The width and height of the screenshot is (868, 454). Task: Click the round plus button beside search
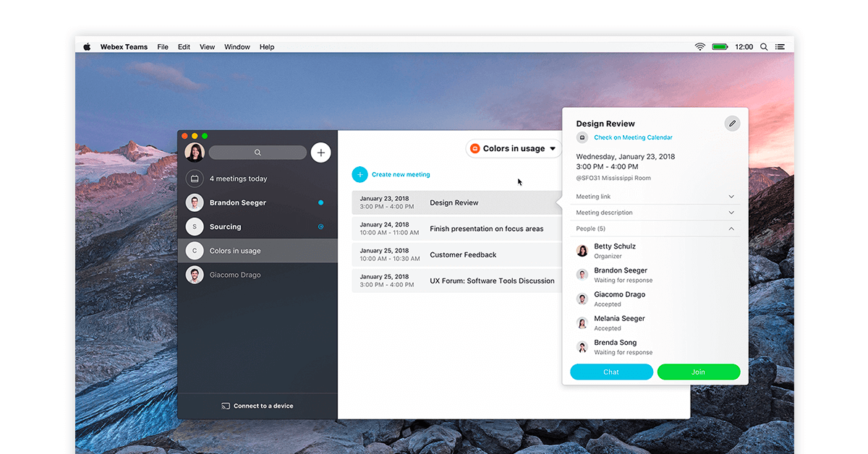321,153
